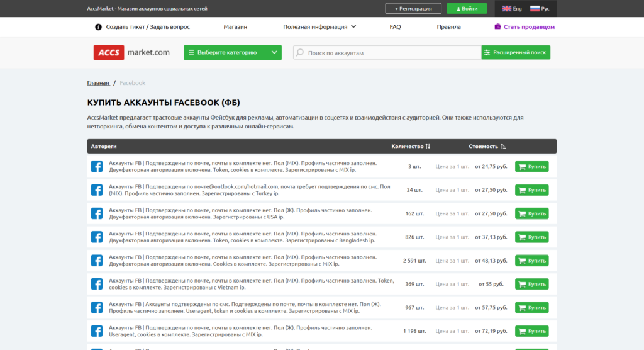This screenshot has width=644, height=350.
Task: Click Facebook icon of 24 шт. listing
Action: click(x=97, y=189)
